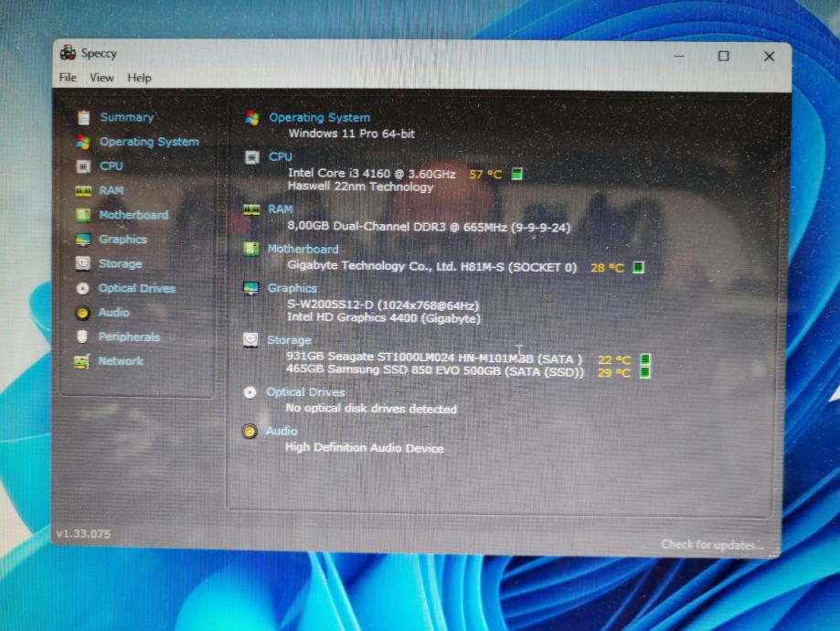Click Intel Core i3 4160 text line

point(372,174)
